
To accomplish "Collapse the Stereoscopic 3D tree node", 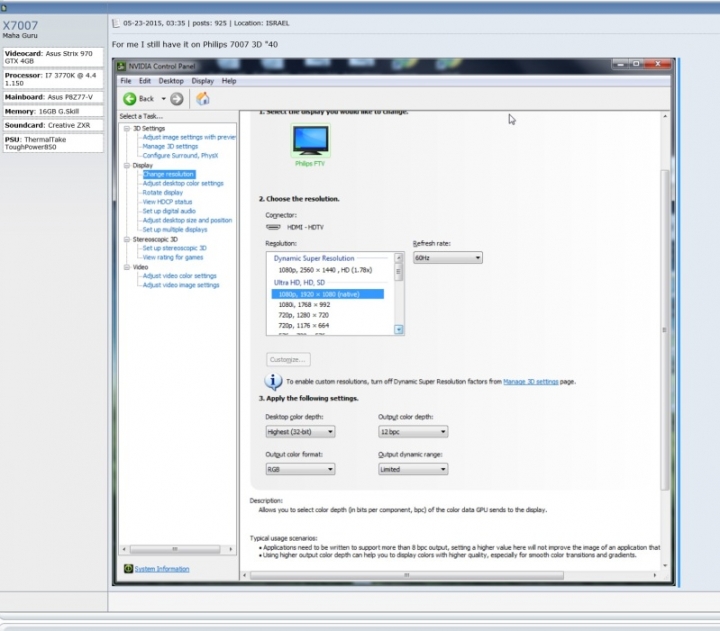I will click(127, 239).
